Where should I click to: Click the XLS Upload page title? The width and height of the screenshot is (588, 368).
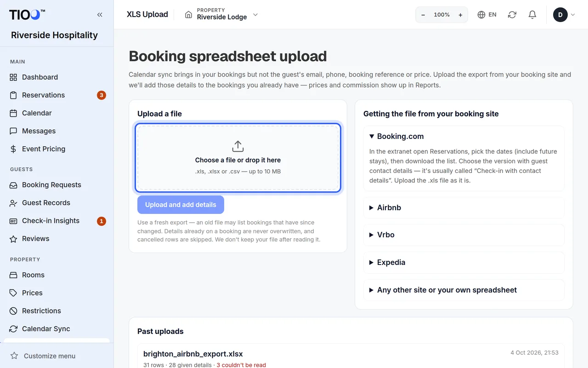click(x=147, y=14)
